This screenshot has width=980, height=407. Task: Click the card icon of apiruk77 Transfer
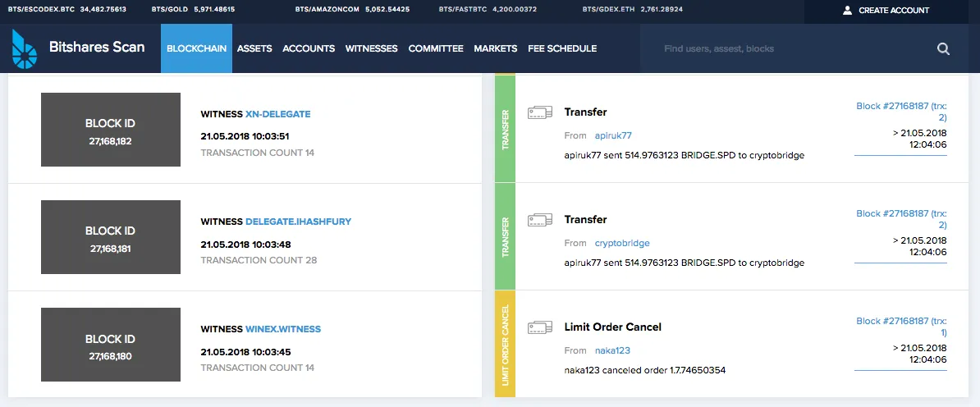pos(539,112)
